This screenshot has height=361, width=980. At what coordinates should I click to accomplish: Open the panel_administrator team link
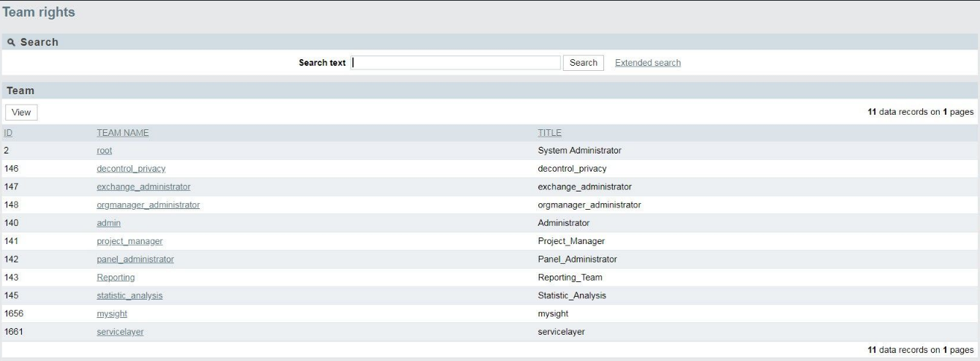(135, 259)
